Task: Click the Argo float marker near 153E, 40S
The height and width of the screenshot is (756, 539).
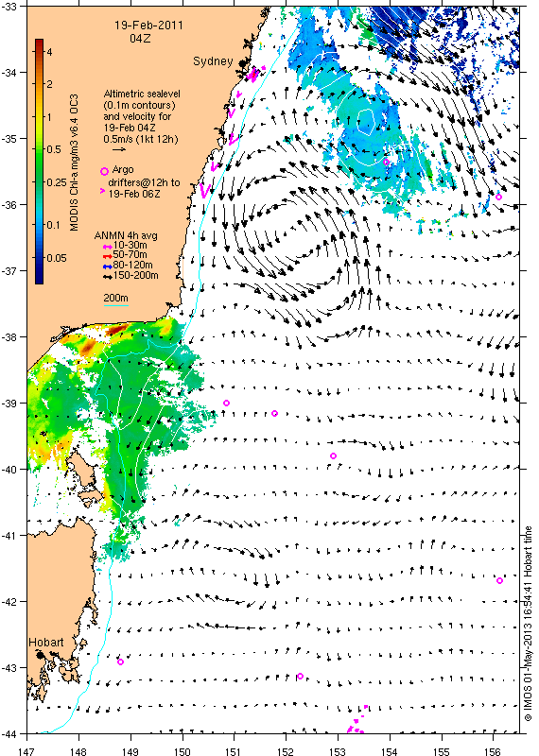Action: [x=333, y=455]
